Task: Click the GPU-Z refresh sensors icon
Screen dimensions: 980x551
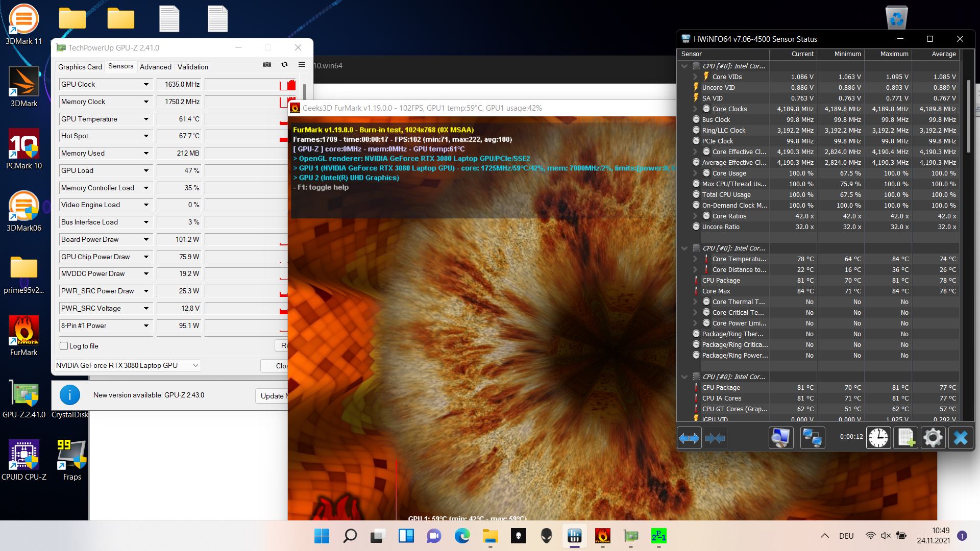Action: [x=284, y=65]
